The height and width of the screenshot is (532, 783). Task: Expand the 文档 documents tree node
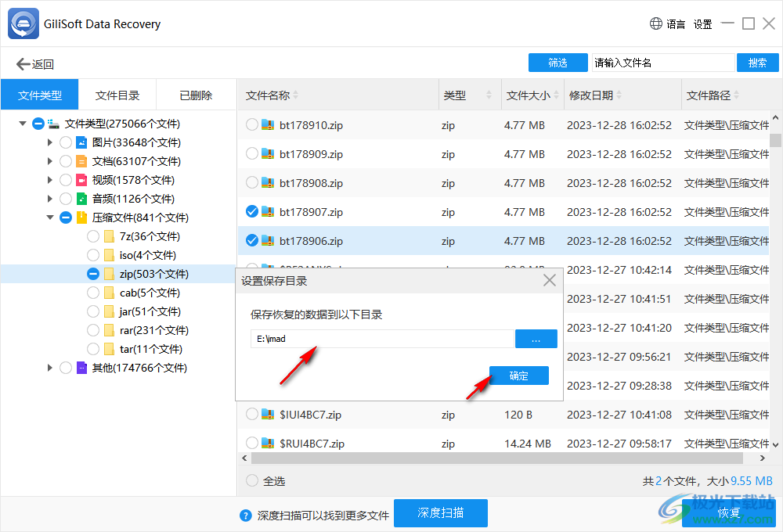point(49,160)
